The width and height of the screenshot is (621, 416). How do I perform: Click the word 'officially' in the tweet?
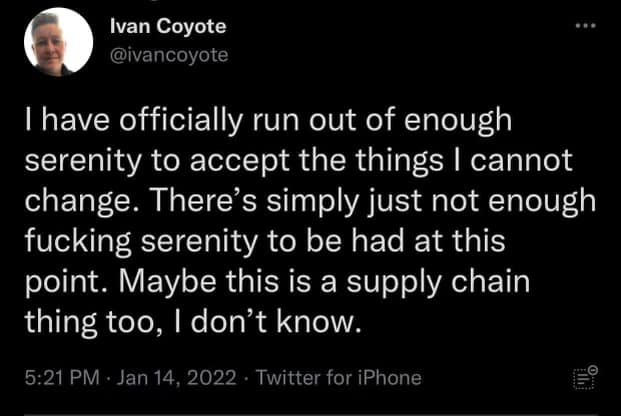pyautogui.click(x=181, y=121)
